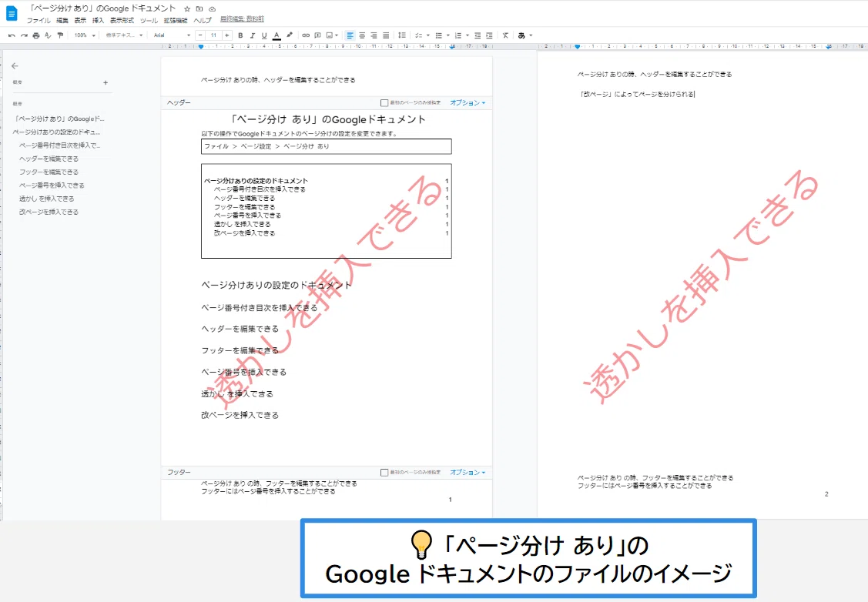
Task: Decrease the font size
Action: [200, 35]
